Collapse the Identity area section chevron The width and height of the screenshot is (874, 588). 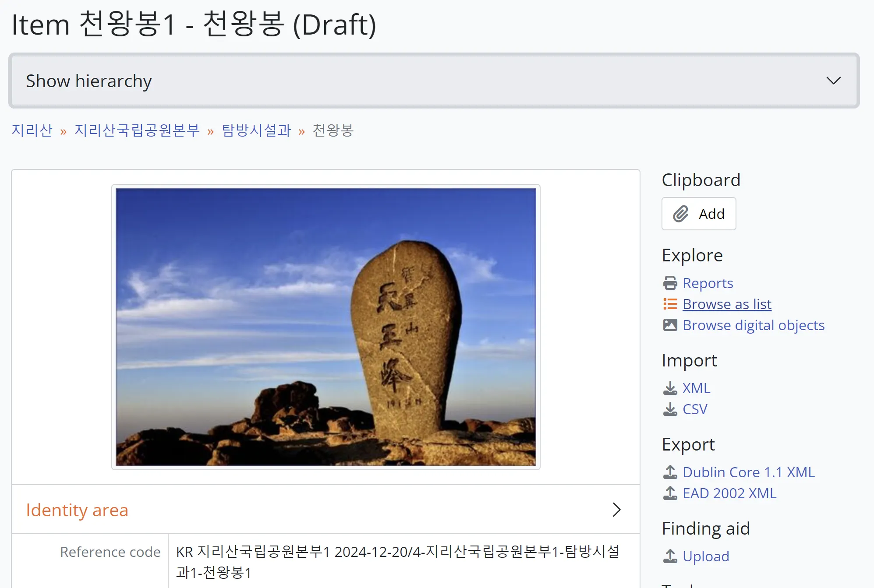tap(616, 510)
